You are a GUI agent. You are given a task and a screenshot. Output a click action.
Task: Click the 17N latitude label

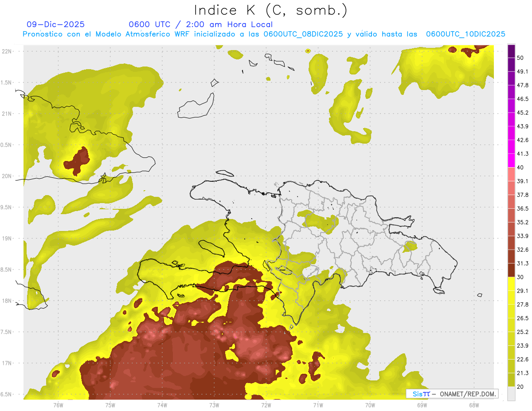coord(6,363)
